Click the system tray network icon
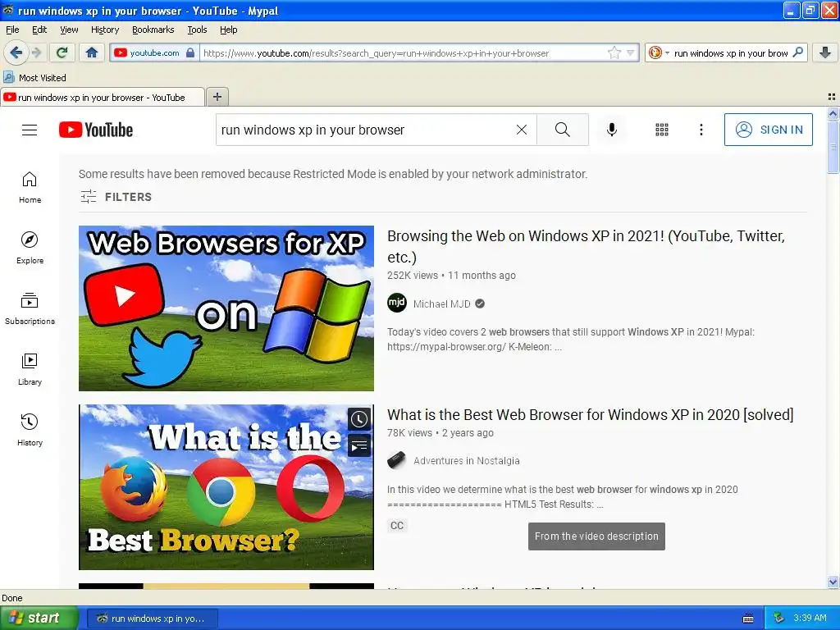 coord(779,618)
